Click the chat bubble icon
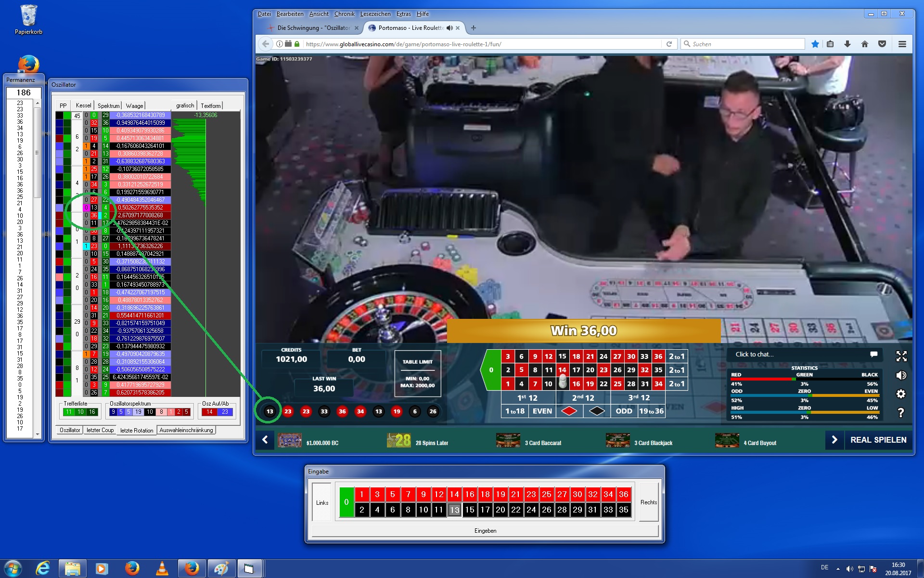Image resolution: width=924 pixels, height=578 pixels. [x=874, y=354]
